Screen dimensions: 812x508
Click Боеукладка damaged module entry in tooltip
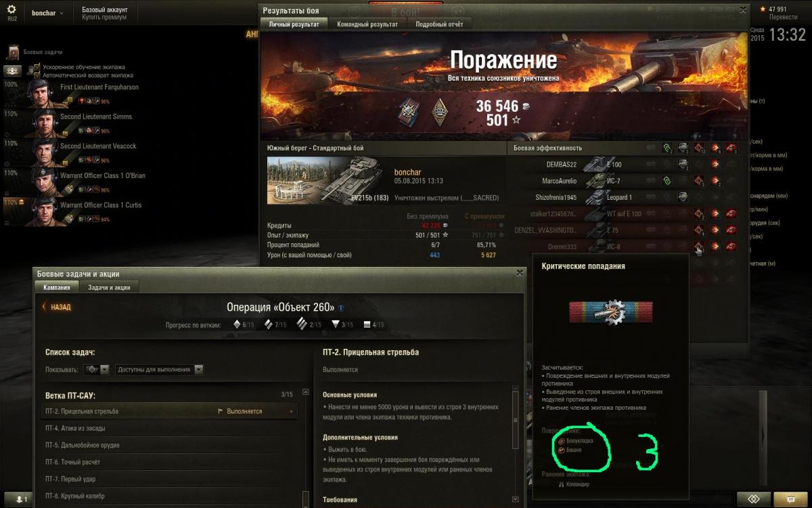pyautogui.click(x=575, y=440)
